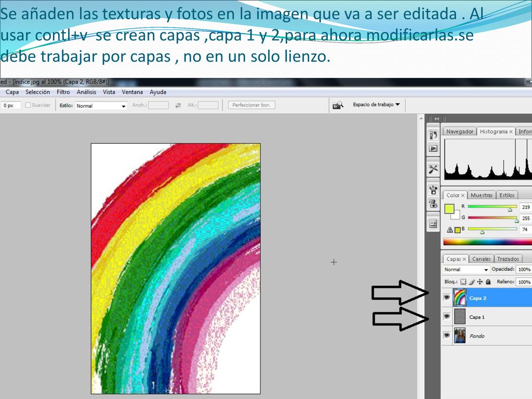532x399 pixels.
Task: Open the Actions panel play icon
Action: [433, 148]
